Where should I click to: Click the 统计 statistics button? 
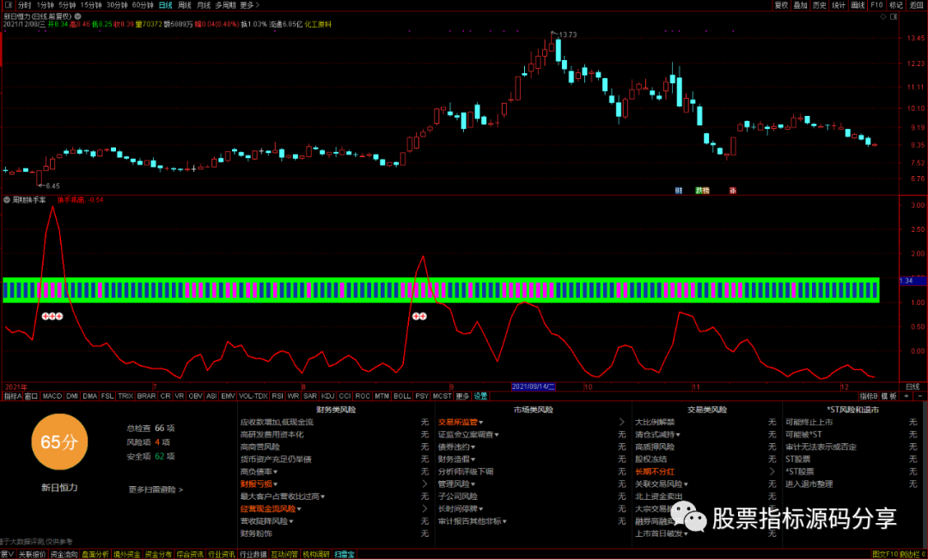click(839, 5)
